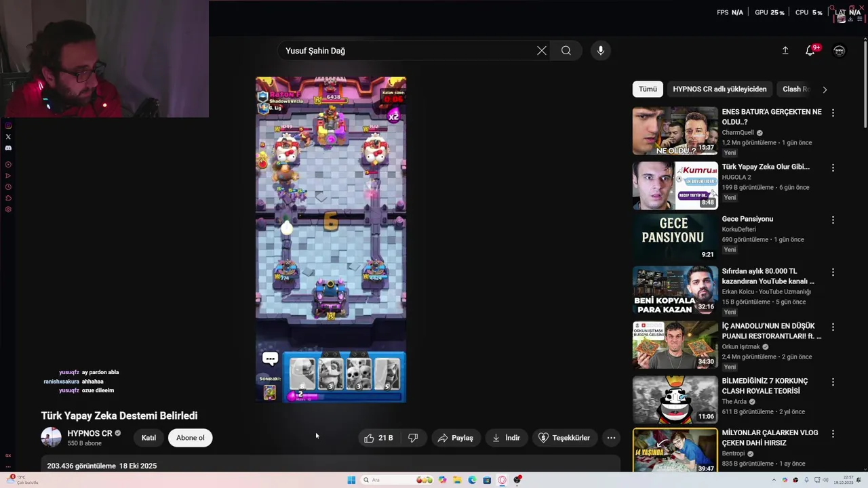Click the Paylaş share button
Image resolution: width=868 pixels, height=488 pixels.
[455, 438]
